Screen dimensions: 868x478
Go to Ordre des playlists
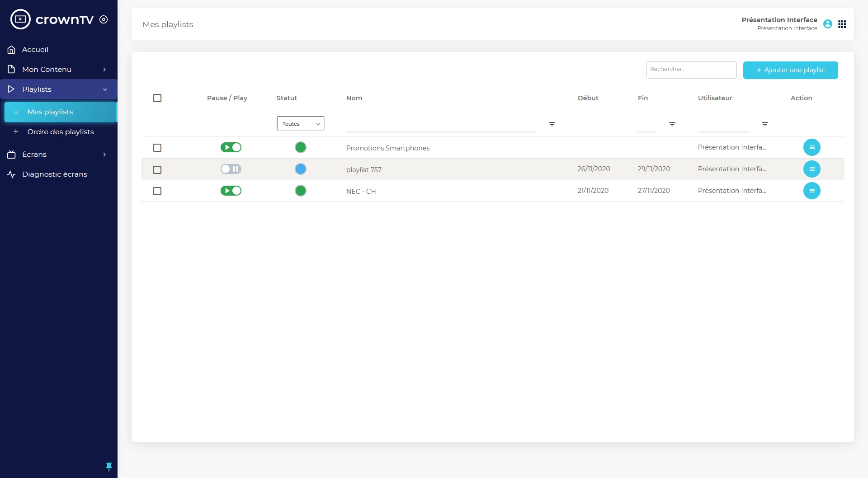(61, 132)
